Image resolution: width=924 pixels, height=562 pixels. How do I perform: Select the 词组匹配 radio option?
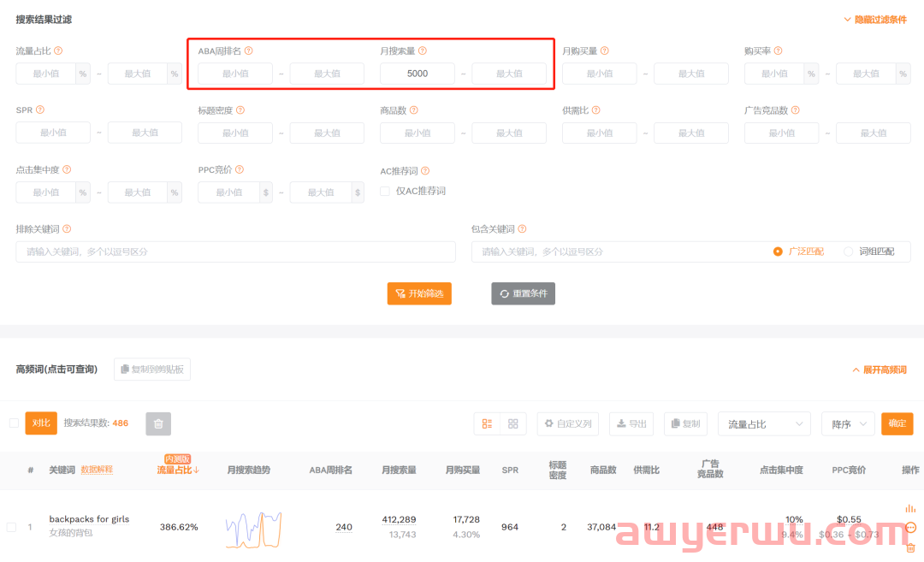coord(849,251)
